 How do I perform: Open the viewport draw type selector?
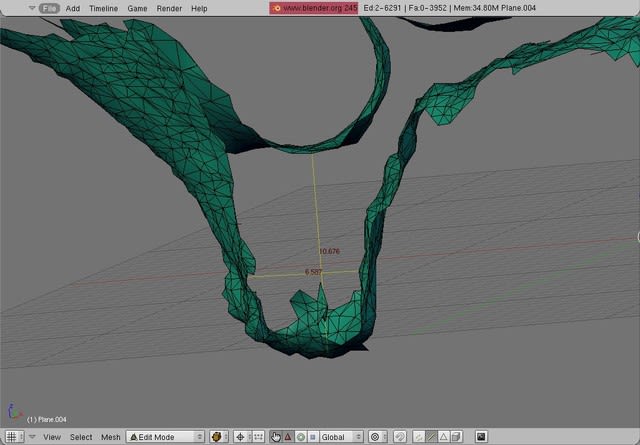(x=219, y=437)
